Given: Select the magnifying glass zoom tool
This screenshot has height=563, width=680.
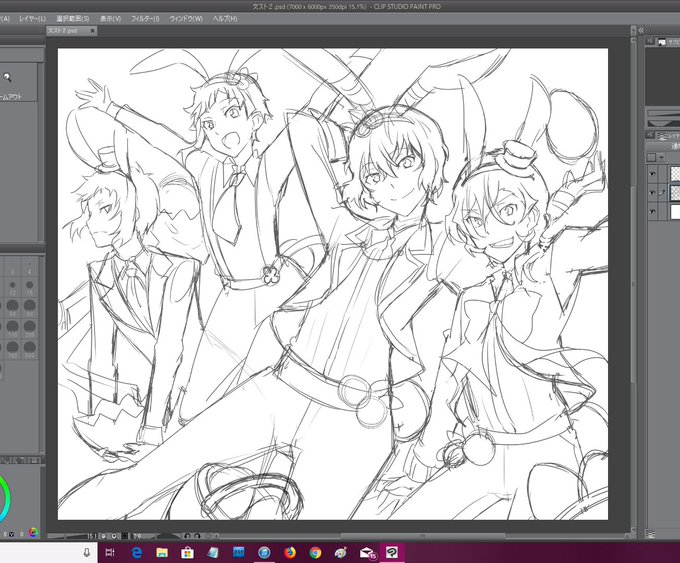Looking at the screenshot, I should pyautogui.click(x=7, y=78).
